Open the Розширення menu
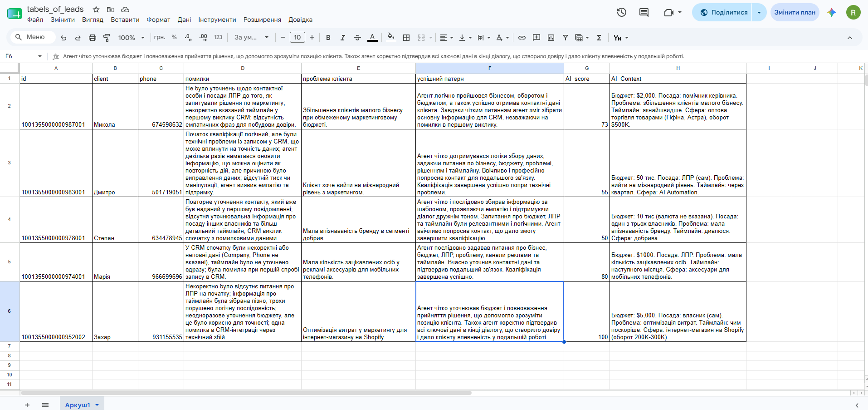Image resolution: width=868 pixels, height=410 pixels. 262,20
